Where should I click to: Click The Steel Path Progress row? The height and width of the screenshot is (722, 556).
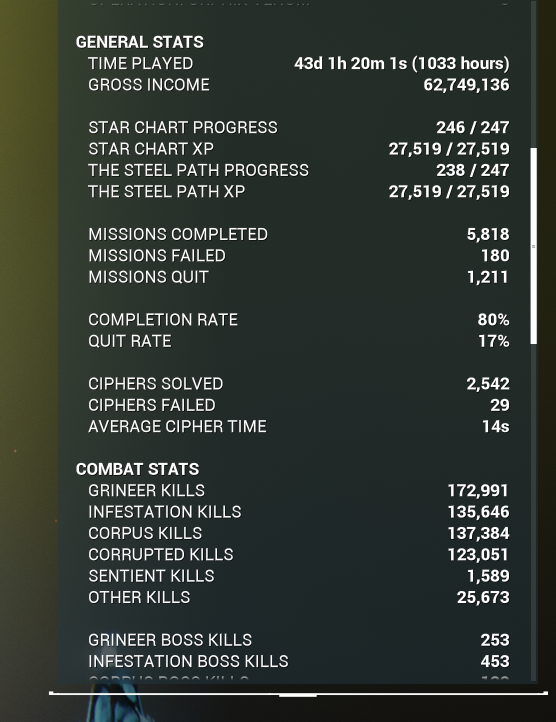click(x=298, y=170)
